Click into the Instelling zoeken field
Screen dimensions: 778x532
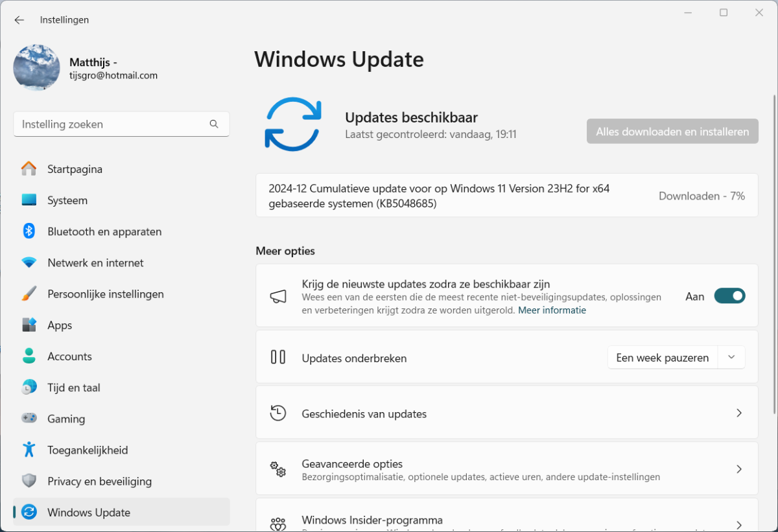(x=110, y=124)
